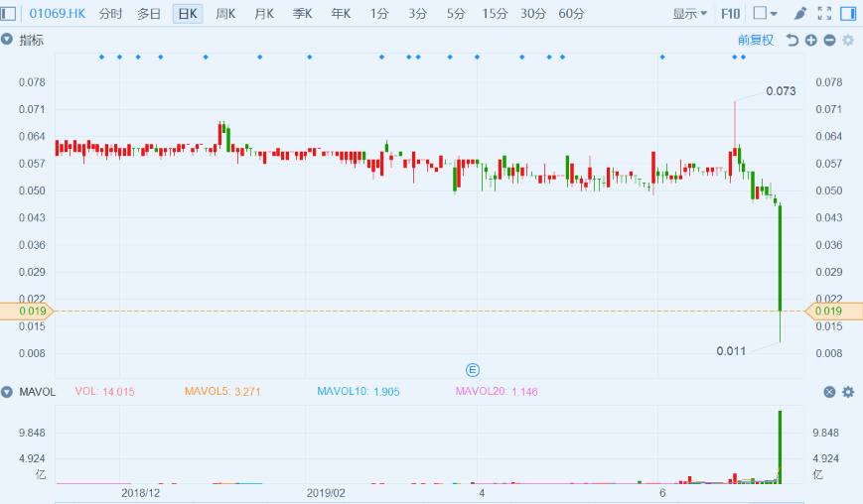The height and width of the screenshot is (504, 863).
Task: Click the 2018/12 date axis label
Action: [x=140, y=493]
